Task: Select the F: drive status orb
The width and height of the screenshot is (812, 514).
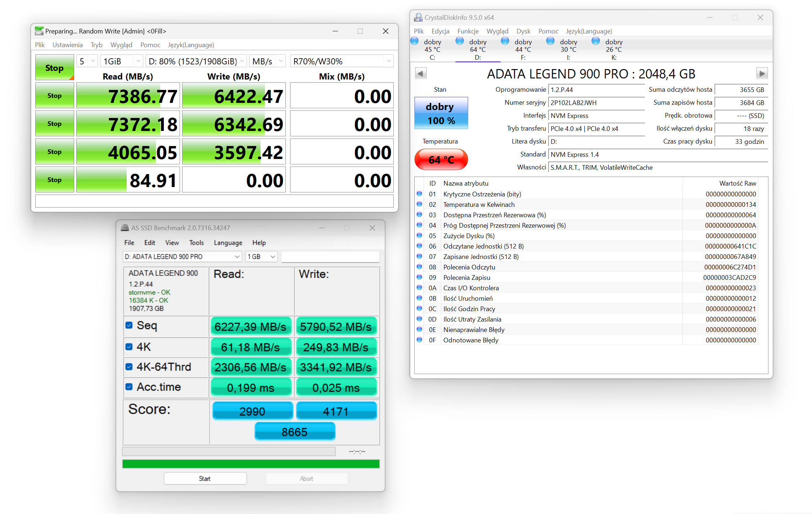Action: (x=505, y=41)
